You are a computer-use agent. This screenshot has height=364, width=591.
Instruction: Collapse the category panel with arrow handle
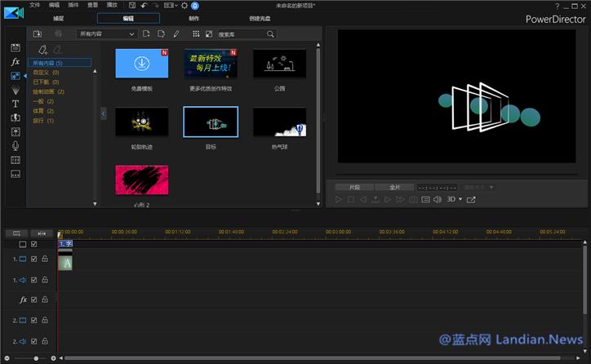[104, 113]
